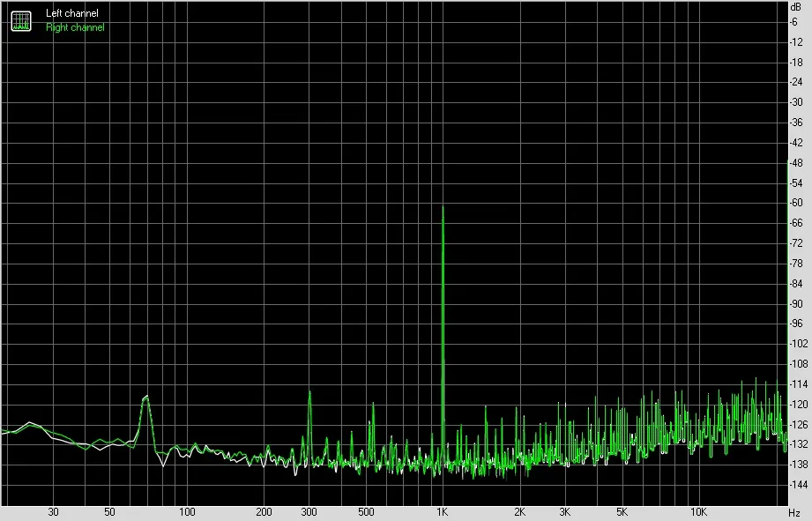Click the 30 Hz axis label

click(x=53, y=512)
